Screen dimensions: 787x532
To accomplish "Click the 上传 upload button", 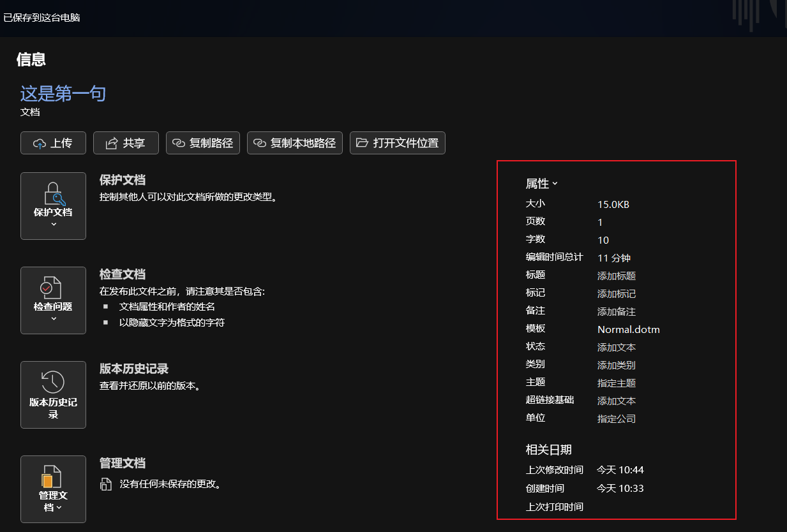I will (x=53, y=143).
